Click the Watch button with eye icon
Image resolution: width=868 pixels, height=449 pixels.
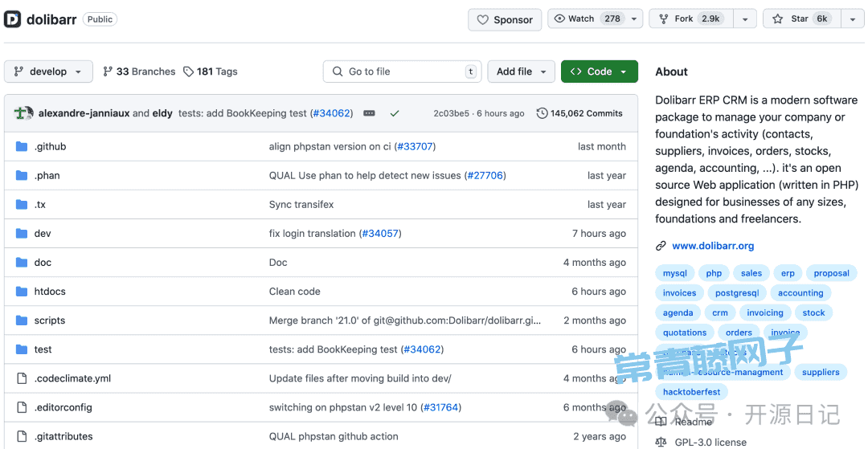(588, 18)
